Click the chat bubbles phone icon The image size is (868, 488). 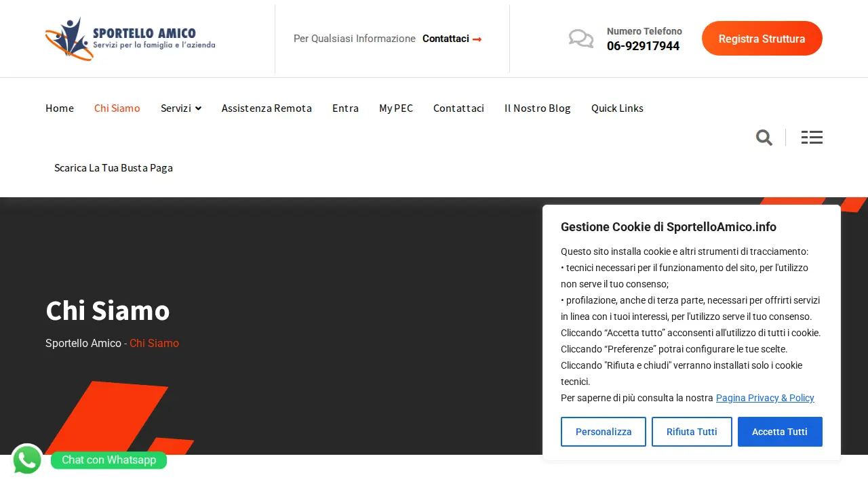click(x=581, y=39)
